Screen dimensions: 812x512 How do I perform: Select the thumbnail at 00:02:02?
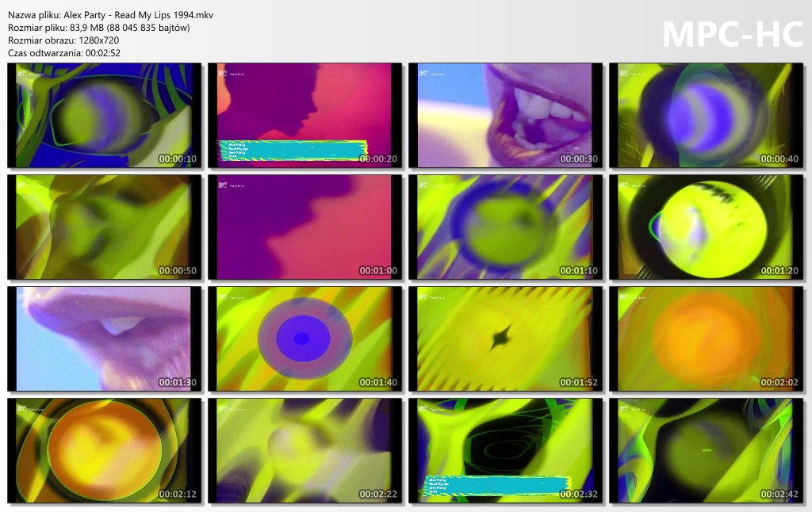[x=706, y=339]
